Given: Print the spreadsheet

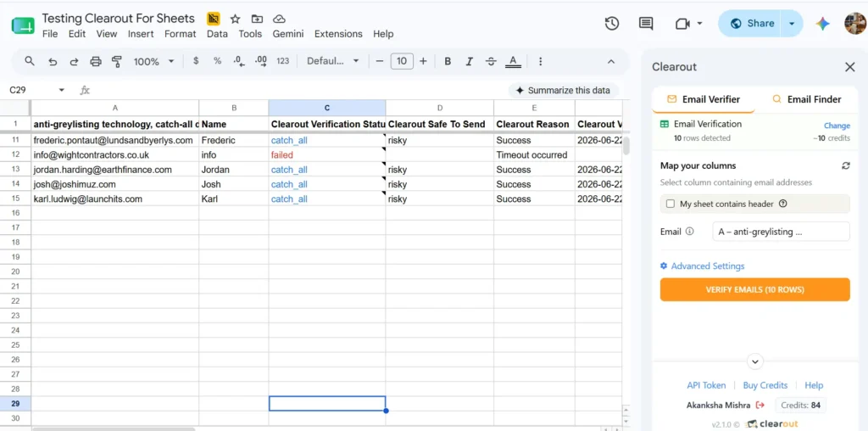Looking at the screenshot, I should 96,61.
